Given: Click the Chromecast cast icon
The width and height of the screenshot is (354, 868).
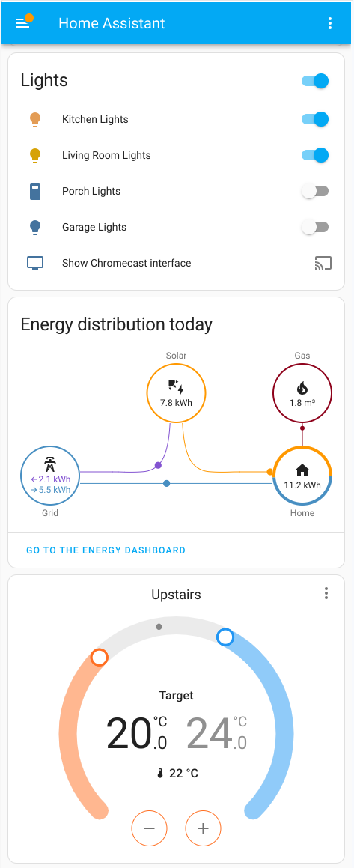Looking at the screenshot, I should pos(323,263).
